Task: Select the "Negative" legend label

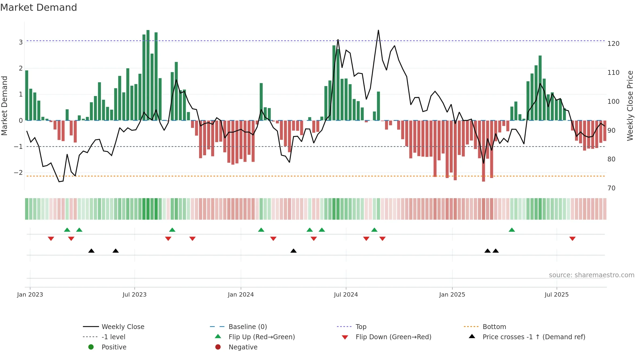Action: tap(243, 347)
